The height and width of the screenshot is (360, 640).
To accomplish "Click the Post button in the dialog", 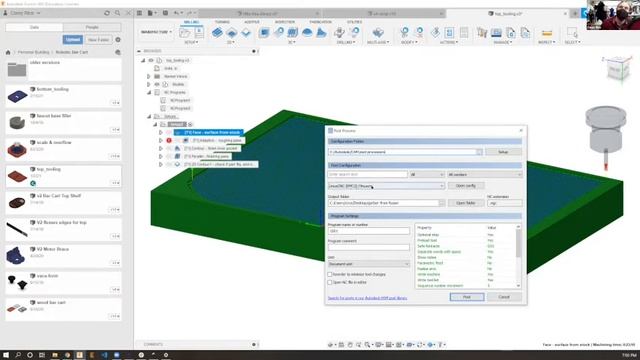I will pos(467,297).
